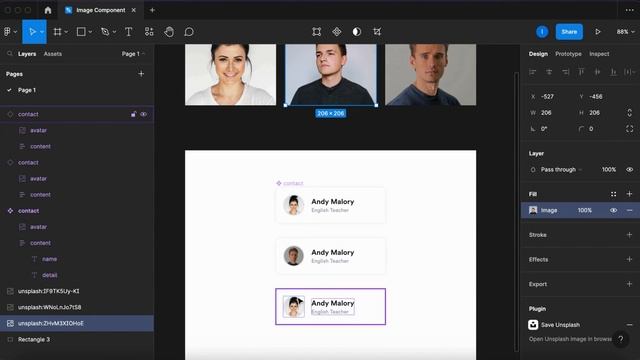The height and width of the screenshot is (360, 640).
Task: Open shape tools options arrow
Action: 90,32
